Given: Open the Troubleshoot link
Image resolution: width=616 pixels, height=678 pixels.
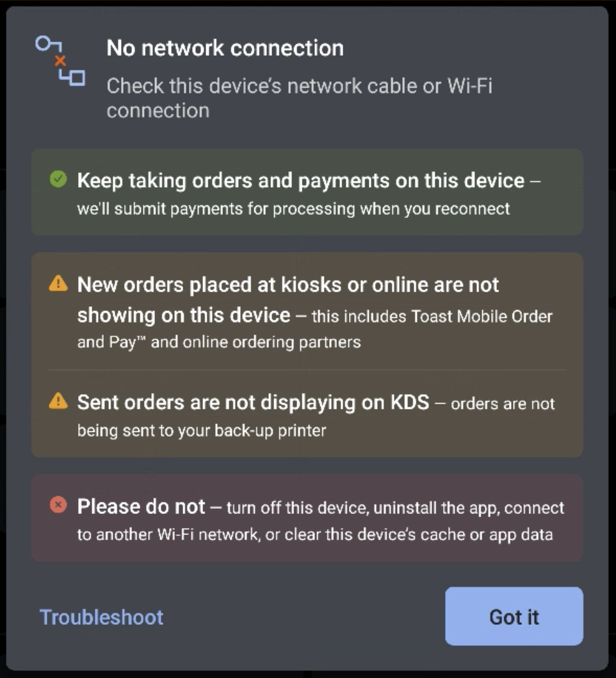Looking at the screenshot, I should 101,616.
